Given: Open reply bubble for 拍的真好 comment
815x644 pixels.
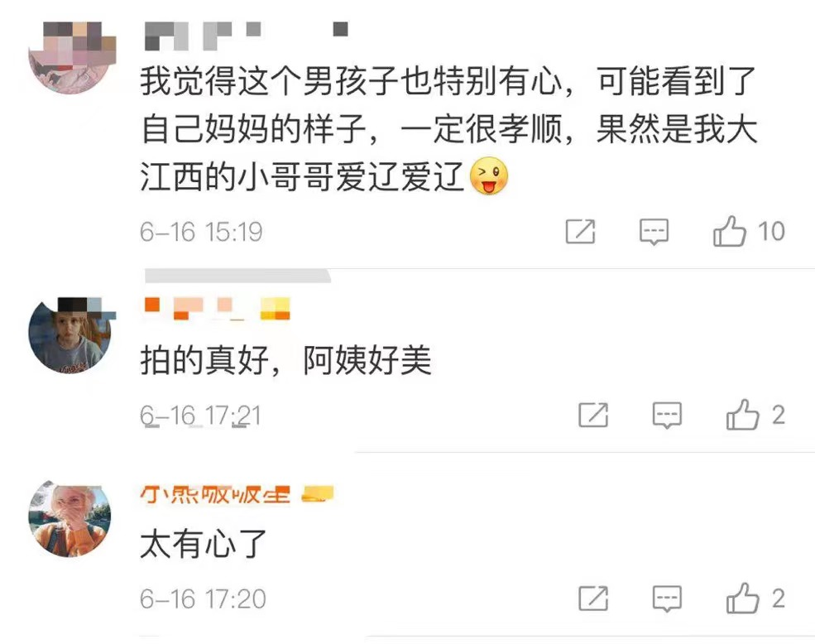Looking at the screenshot, I should 667,415.
